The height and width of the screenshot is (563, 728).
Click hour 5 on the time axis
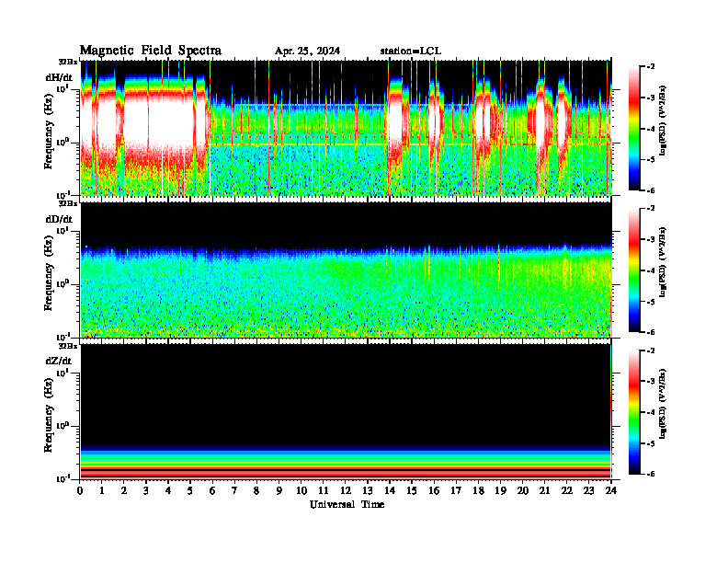[190, 490]
